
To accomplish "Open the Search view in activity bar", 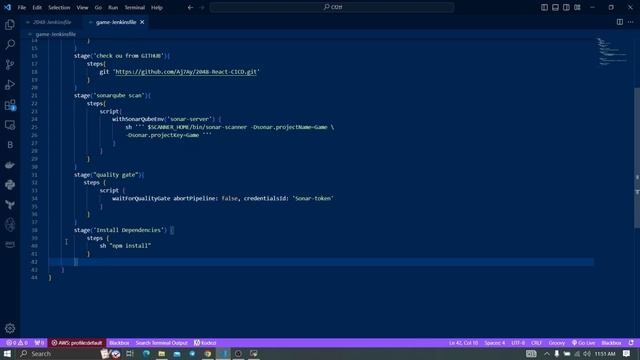I will [10, 44].
